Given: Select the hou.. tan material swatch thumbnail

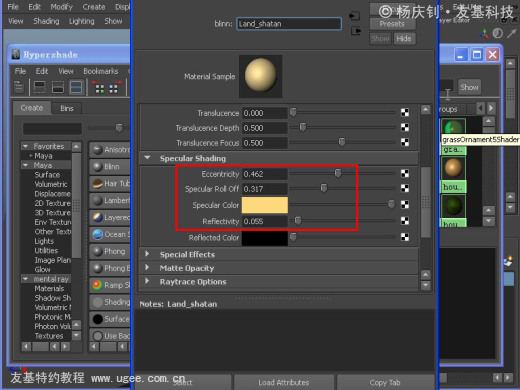Looking at the screenshot, I should [453, 168].
